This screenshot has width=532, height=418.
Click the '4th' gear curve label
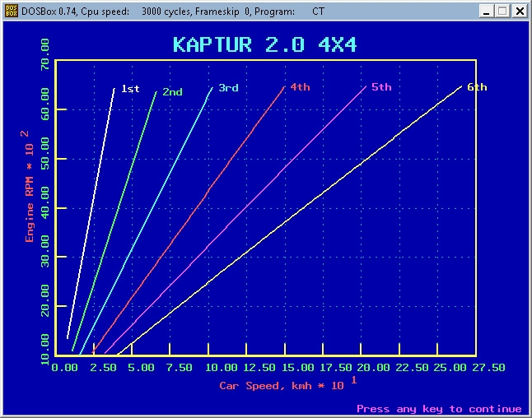coord(301,87)
